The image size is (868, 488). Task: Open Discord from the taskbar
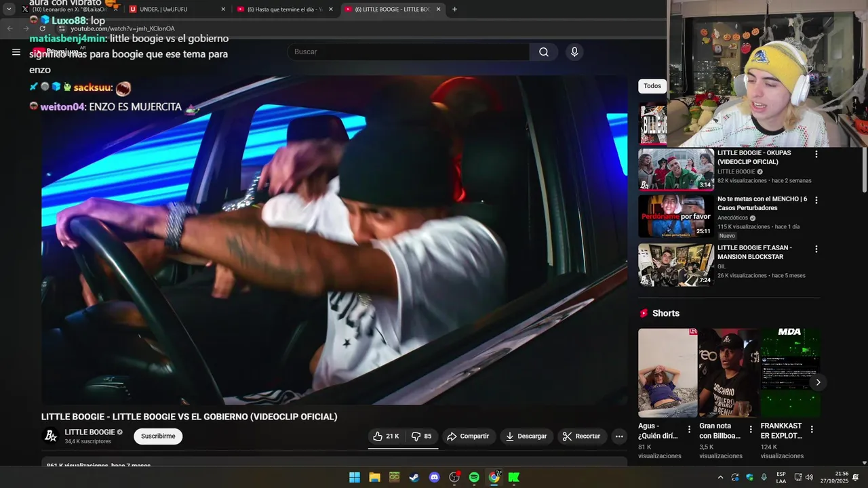pos(435,477)
